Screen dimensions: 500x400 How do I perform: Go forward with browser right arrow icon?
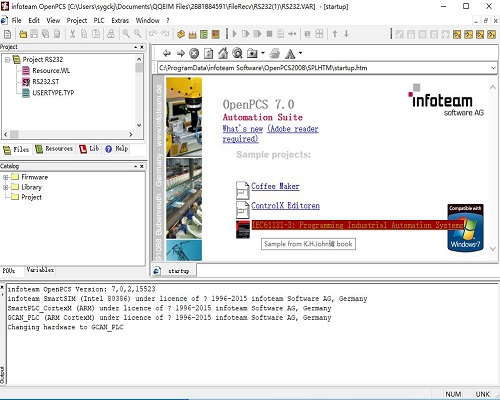(x=181, y=53)
